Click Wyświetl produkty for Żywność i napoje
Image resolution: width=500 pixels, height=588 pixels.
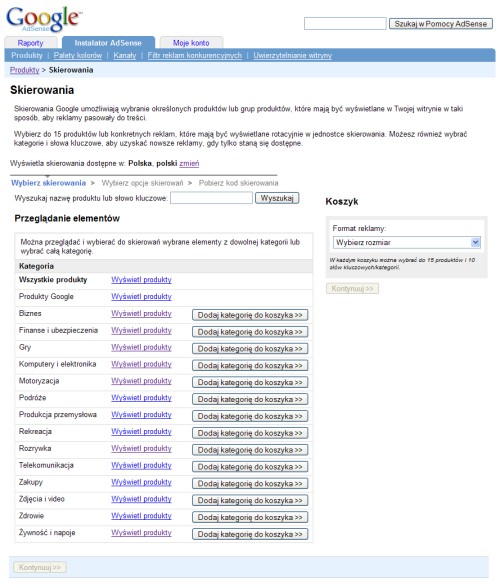141,532
